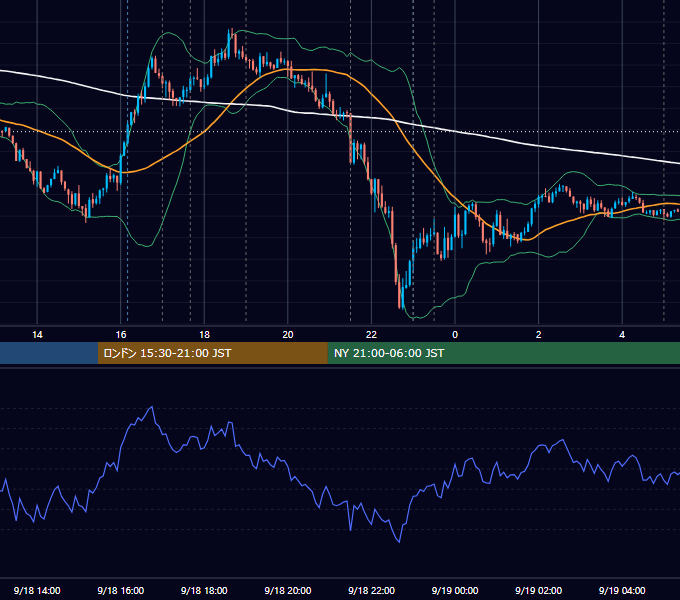The image size is (680, 600).
Task: Click the hour label 22 on price chart axis
Action: coord(371,335)
